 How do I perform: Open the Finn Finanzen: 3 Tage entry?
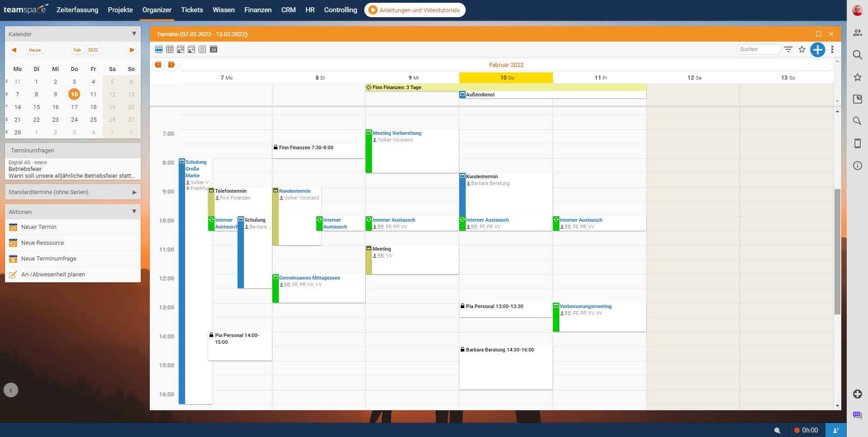pos(506,87)
